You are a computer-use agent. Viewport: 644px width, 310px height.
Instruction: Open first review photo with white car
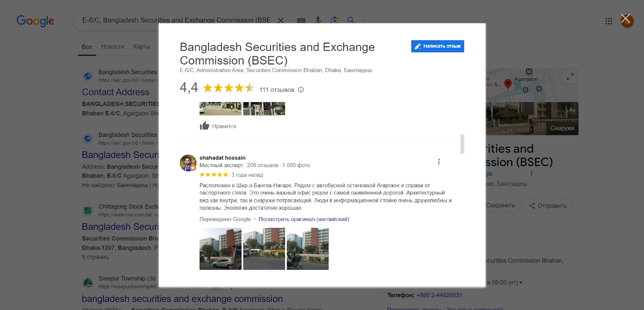pos(221,249)
